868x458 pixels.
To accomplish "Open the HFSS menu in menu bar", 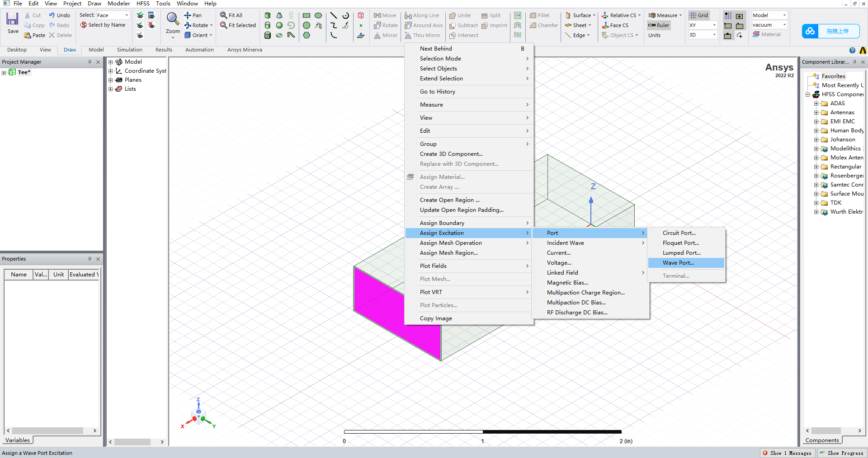I will click(x=143, y=4).
